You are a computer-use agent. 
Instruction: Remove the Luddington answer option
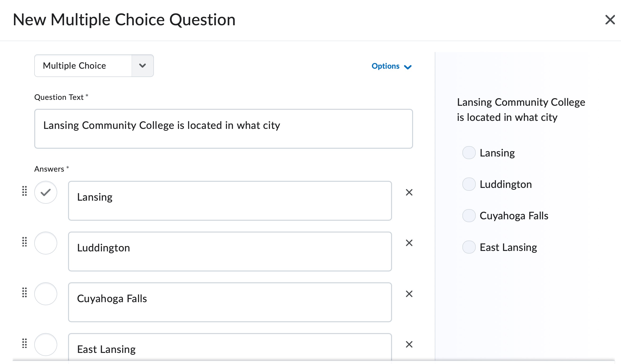pyautogui.click(x=409, y=243)
